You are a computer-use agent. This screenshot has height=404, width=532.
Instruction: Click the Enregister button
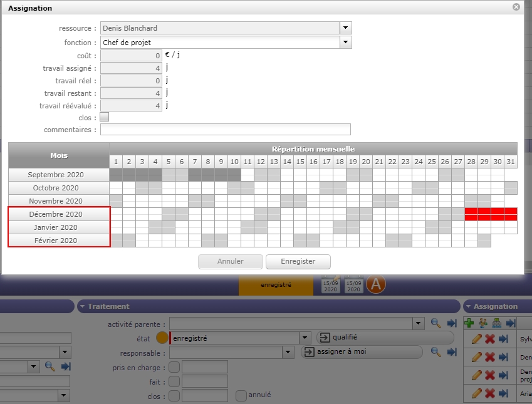tap(298, 262)
